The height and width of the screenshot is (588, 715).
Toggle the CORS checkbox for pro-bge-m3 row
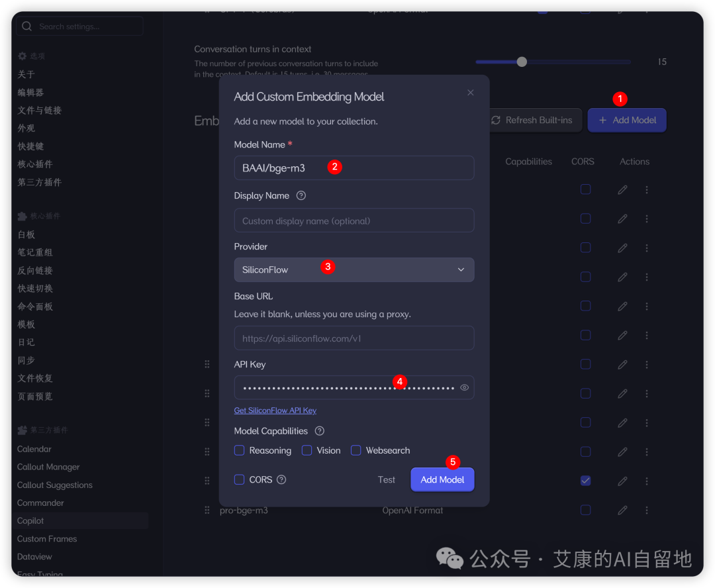[585, 510]
